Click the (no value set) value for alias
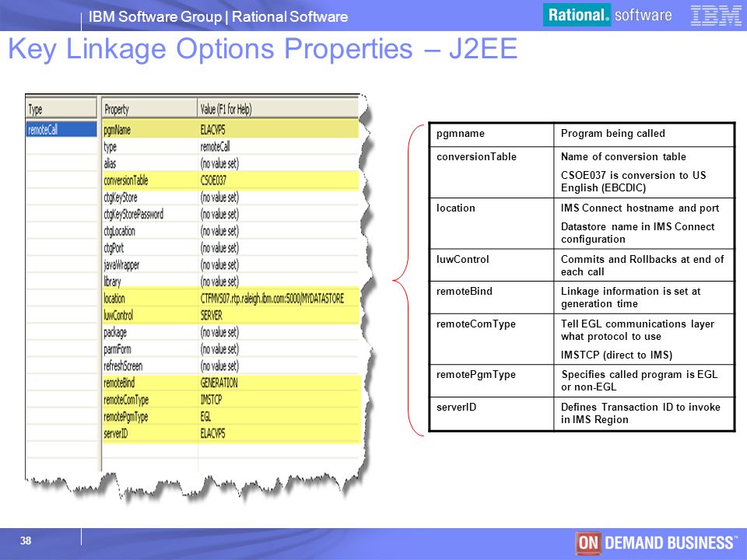The height and width of the screenshot is (560, 747). tap(219, 163)
